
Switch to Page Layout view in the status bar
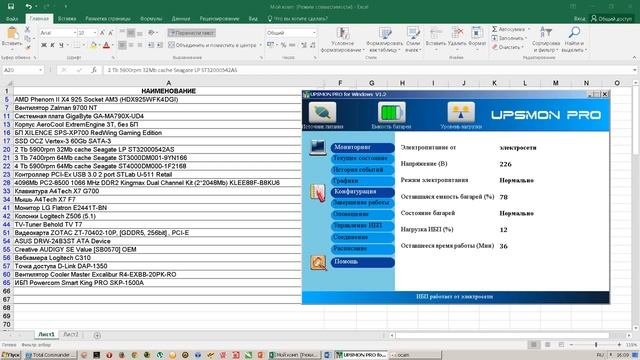548,345
